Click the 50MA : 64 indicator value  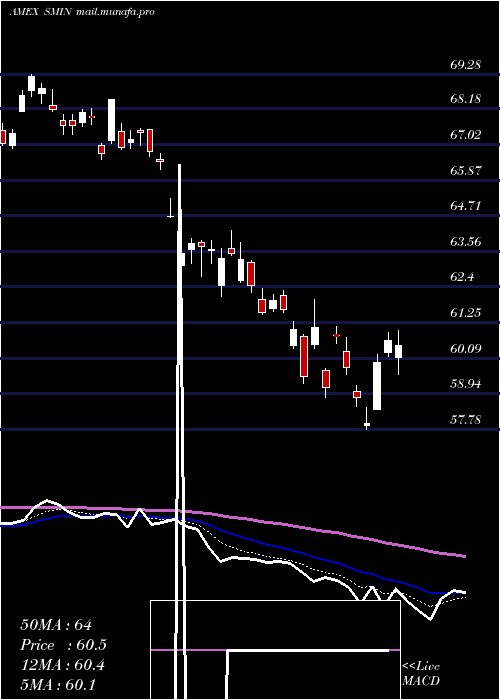coord(56,625)
